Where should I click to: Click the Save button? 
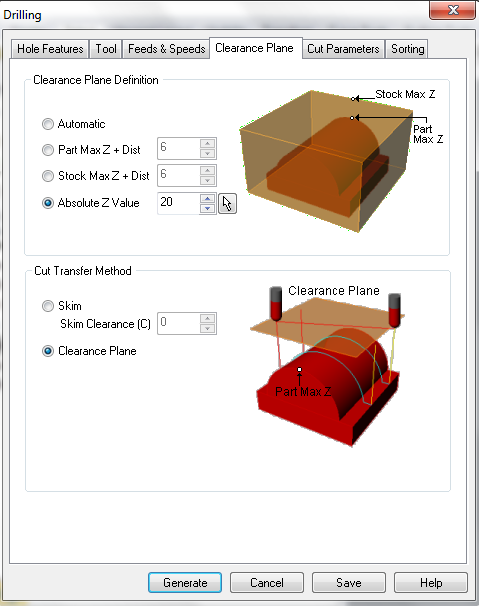(349, 582)
